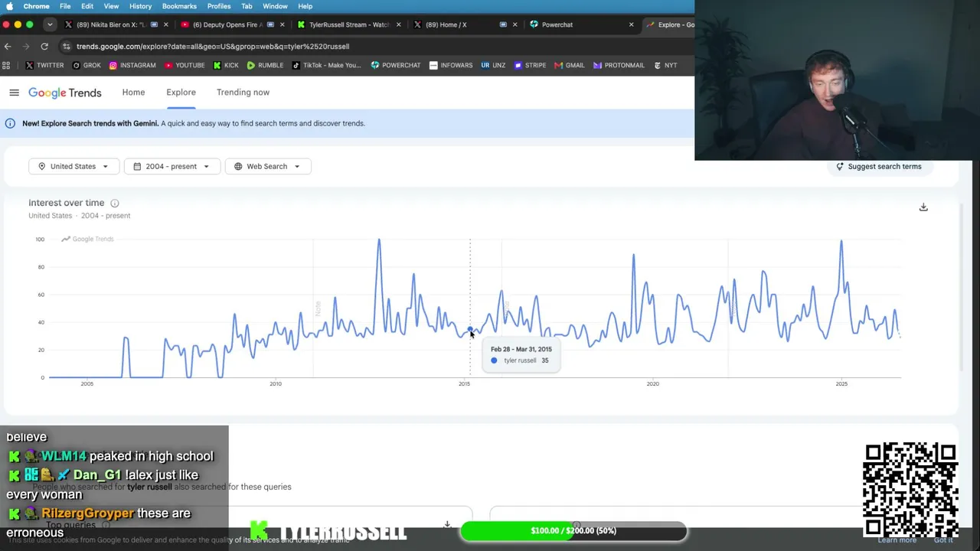980x551 pixels.
Task: Open the UNZ bookmark
Action: (x=493, y=65)
